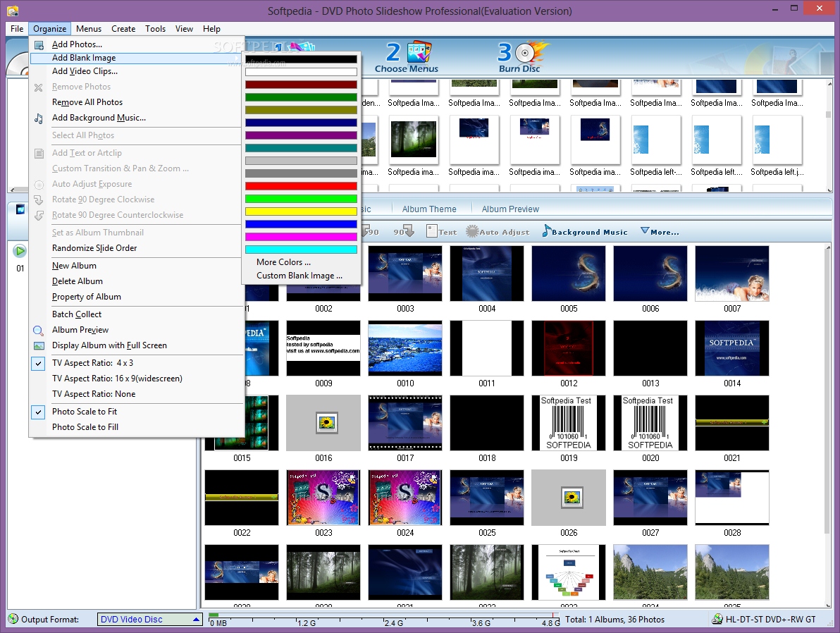Image resolution: width=840 pixels, height=633 pixels.
Task: Open the File menu
Action: [17, 29]
